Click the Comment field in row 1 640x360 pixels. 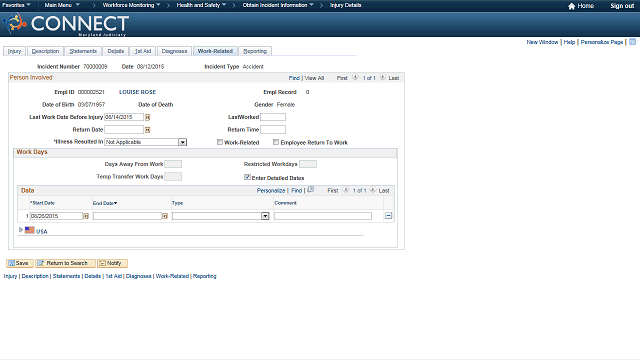323,216
